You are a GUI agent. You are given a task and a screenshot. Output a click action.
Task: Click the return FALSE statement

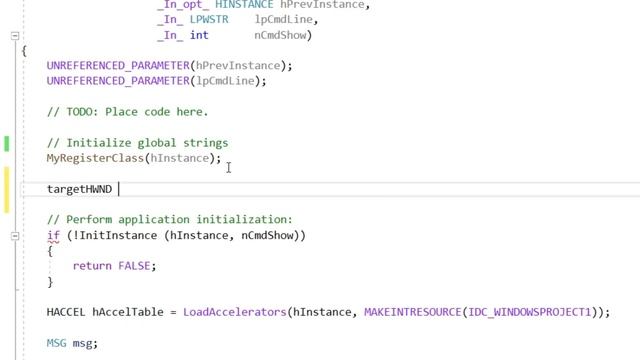114,266
